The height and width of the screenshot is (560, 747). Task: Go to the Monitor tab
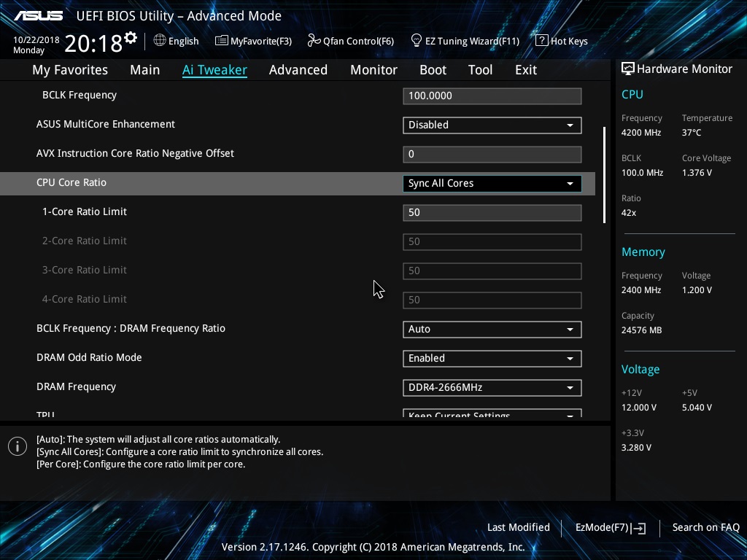(x=374, y=70)
